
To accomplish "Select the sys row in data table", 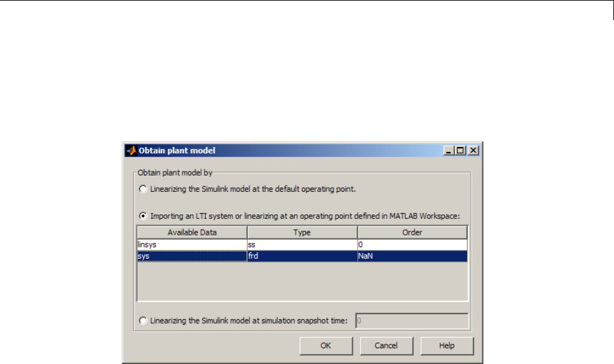I will 302,256.
